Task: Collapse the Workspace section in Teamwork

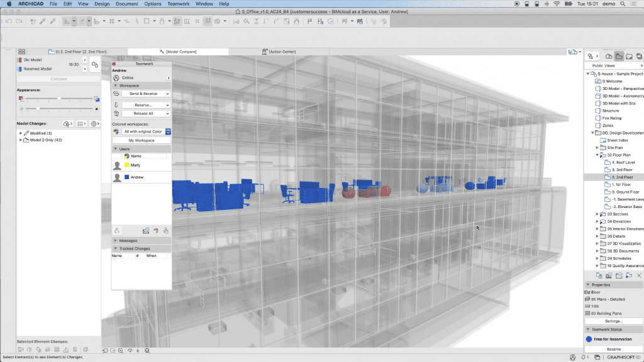Action: (115, 85)
